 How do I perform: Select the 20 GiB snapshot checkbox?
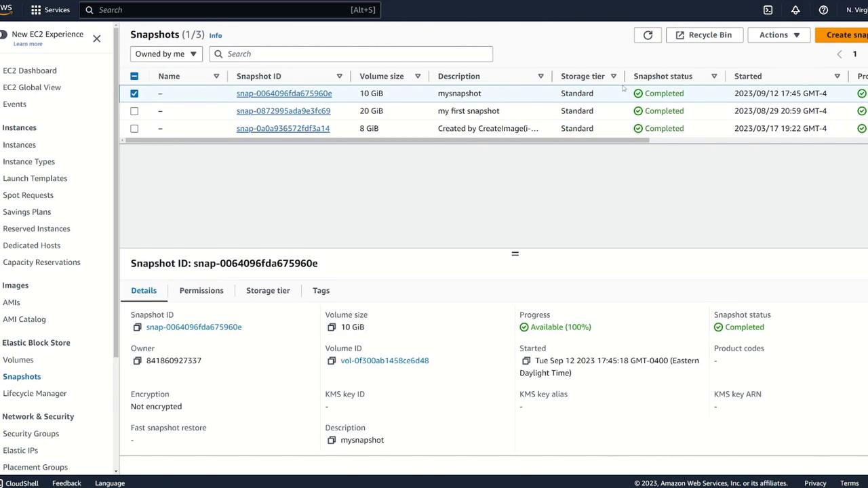coord(134,111)
